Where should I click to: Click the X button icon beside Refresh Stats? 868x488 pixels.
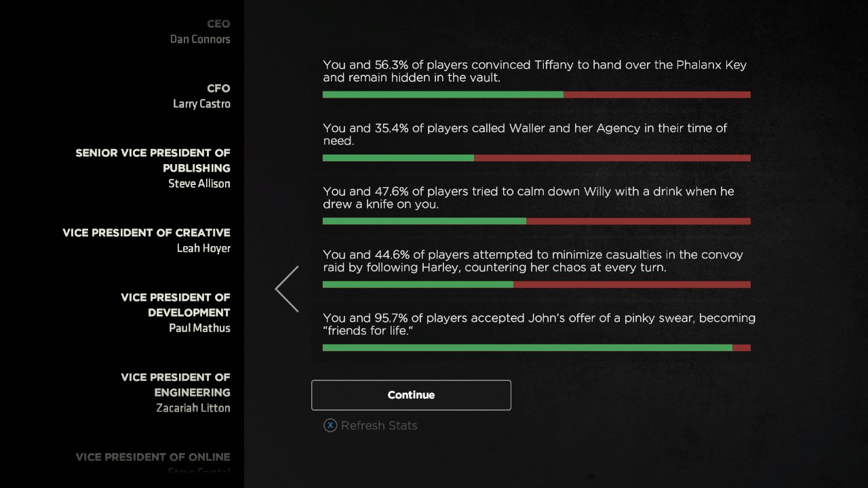click(x=330, y=426)
